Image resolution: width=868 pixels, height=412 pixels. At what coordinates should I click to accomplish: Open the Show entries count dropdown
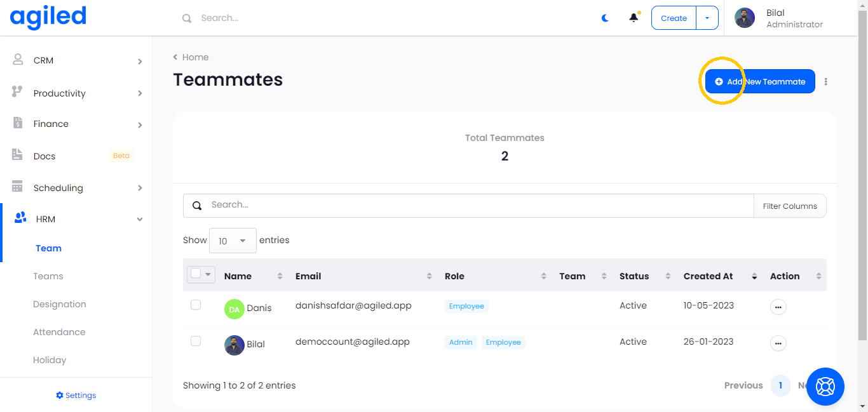pyautogui.click(x=233, y=241)
